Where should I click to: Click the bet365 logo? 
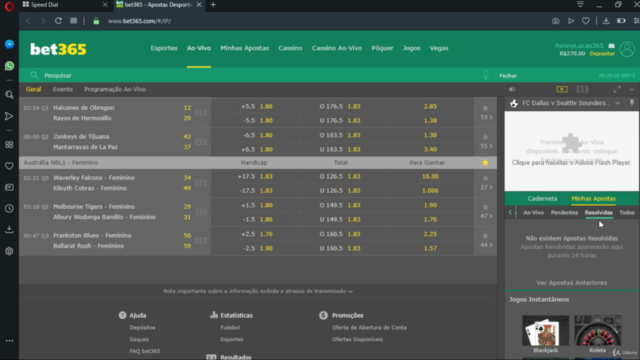58,49
